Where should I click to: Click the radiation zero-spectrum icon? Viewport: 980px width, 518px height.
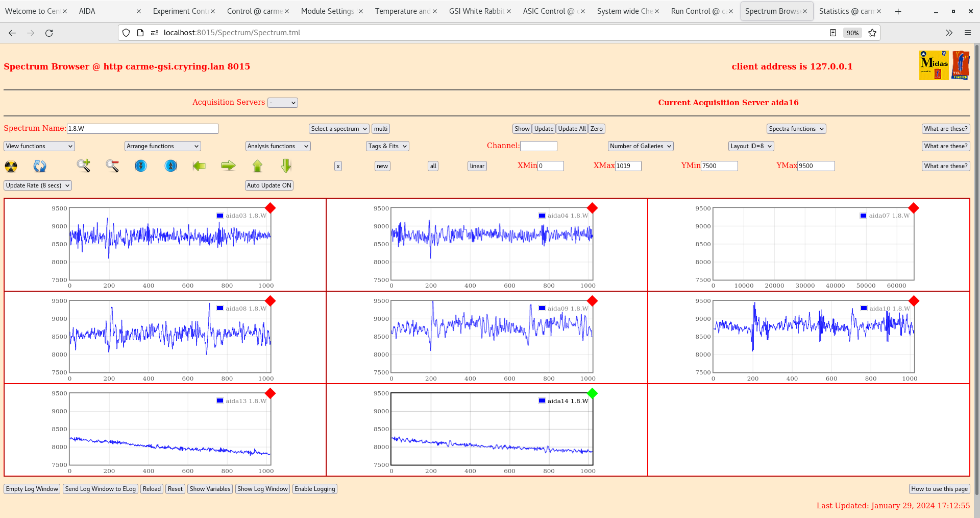coord(10,166)
